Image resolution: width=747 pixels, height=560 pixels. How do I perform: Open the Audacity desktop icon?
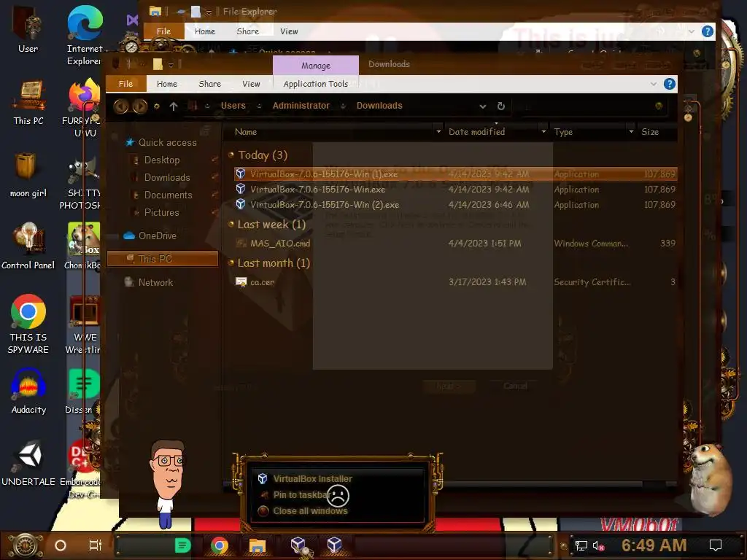(28, 392)
